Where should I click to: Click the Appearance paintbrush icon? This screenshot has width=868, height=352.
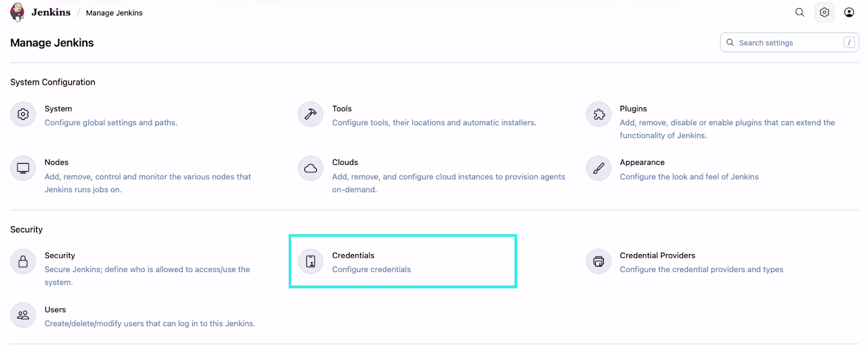599,169
